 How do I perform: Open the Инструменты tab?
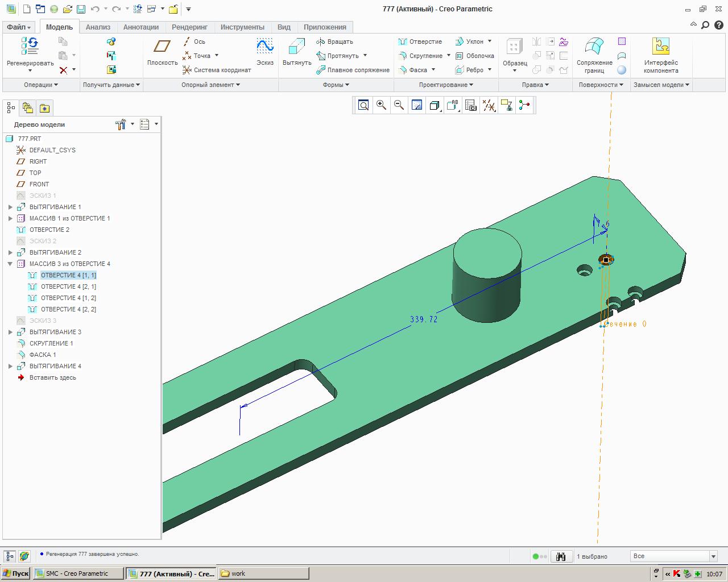pos(242,27)
